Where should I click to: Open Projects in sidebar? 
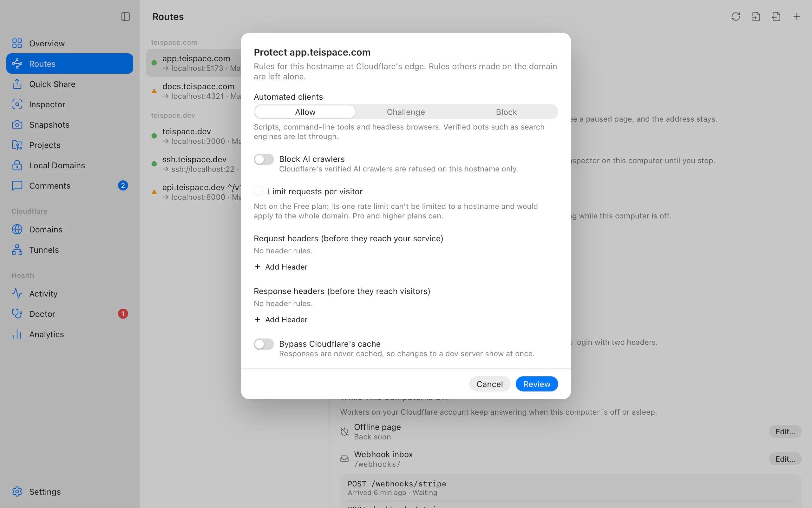pyautogui.click(x=69, y=145)
